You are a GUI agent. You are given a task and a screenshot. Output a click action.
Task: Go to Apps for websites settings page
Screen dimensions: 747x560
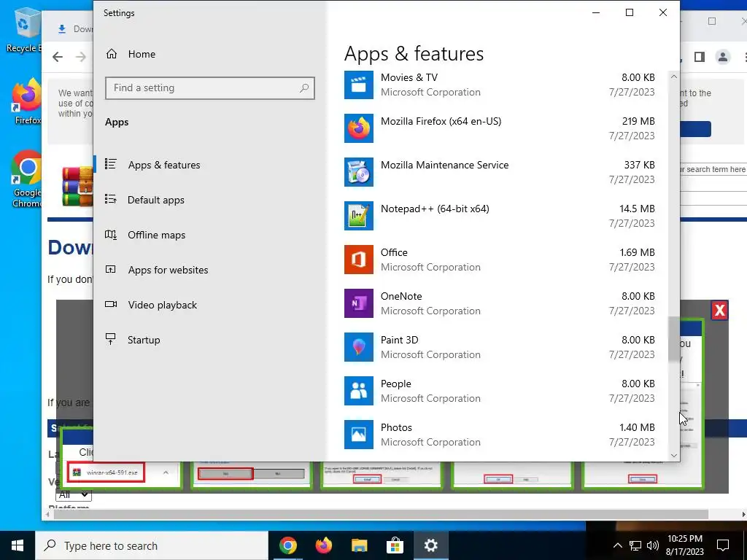(169, 270)
